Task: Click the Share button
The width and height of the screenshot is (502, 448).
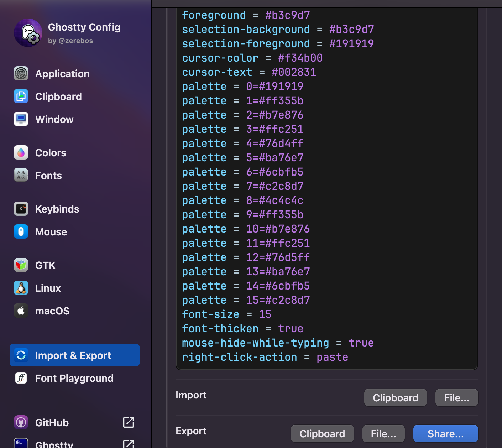Action: click(445, 433)
